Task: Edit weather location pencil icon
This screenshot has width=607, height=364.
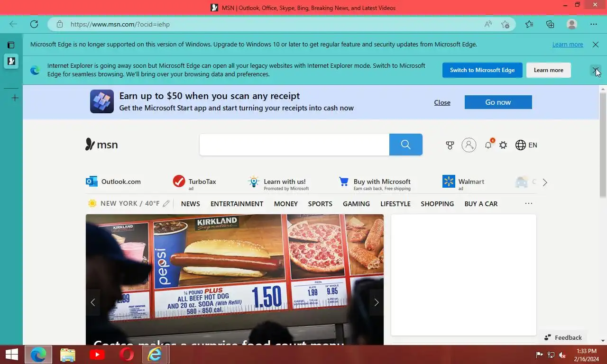Action: (x=166, y=204)
